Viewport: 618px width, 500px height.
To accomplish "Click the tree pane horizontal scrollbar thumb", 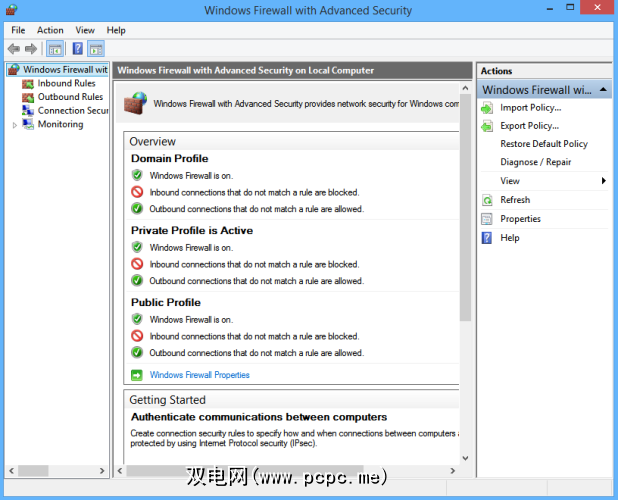I will [33, 471].
